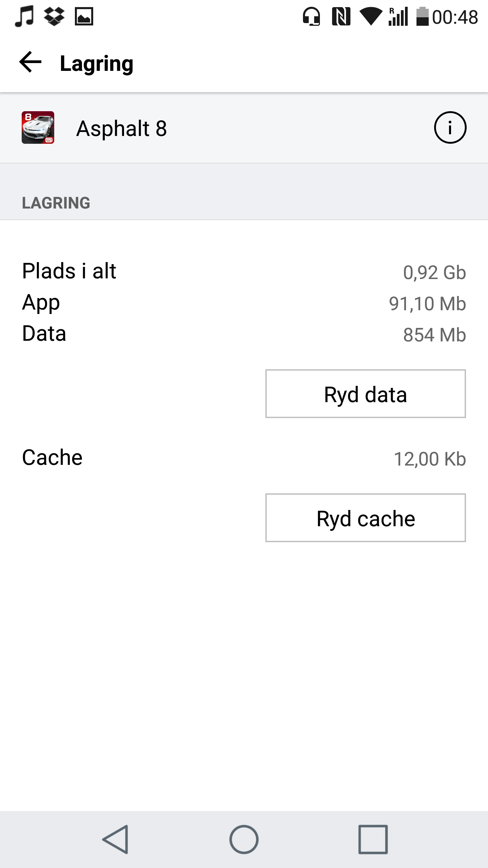Tap the Dropbox notification icon
This screenshot has width=488, height=868.
[x=54, y=16]
